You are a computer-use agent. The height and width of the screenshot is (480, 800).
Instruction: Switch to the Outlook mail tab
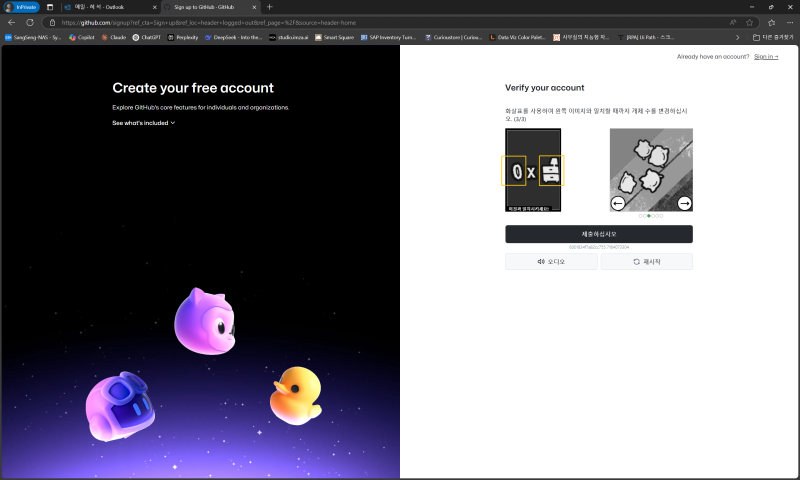click(110, 7)
